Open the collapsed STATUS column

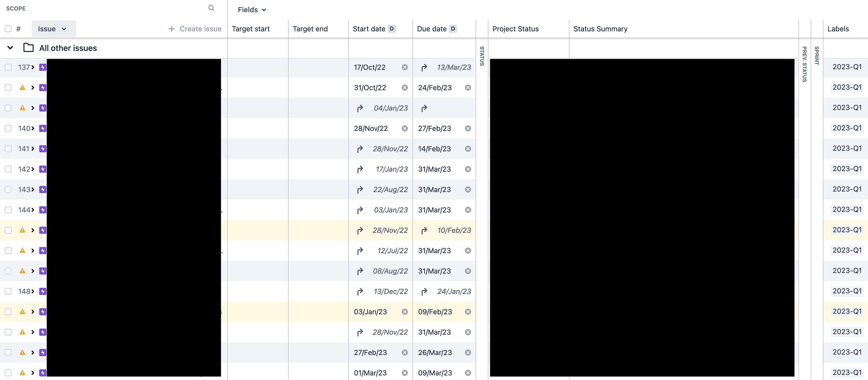[482, 56]
